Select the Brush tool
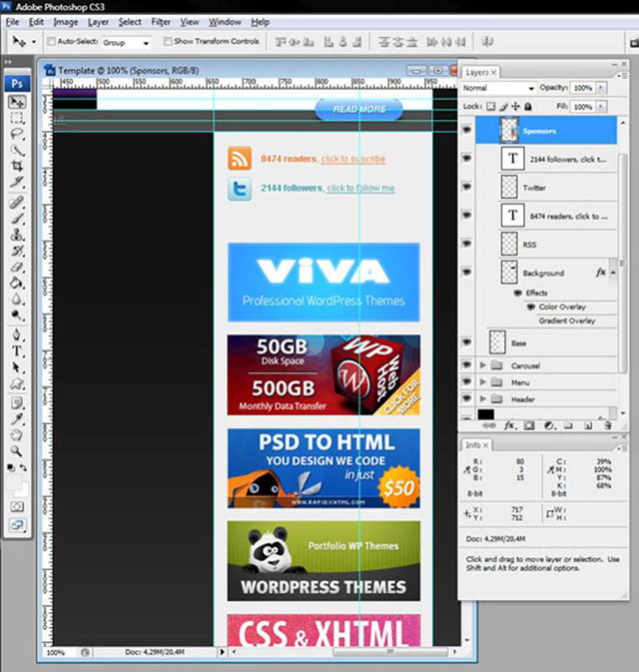This screenshot has width=639, height=672. [17, 218]
